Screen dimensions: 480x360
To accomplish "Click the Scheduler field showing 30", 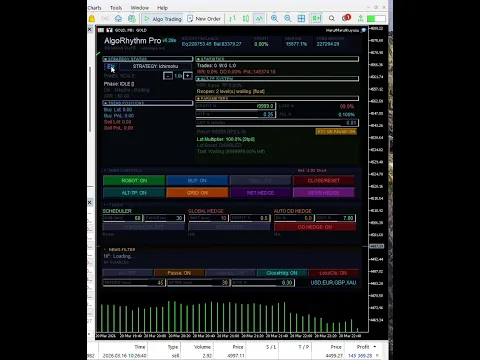I will click(x=164, y=218).
